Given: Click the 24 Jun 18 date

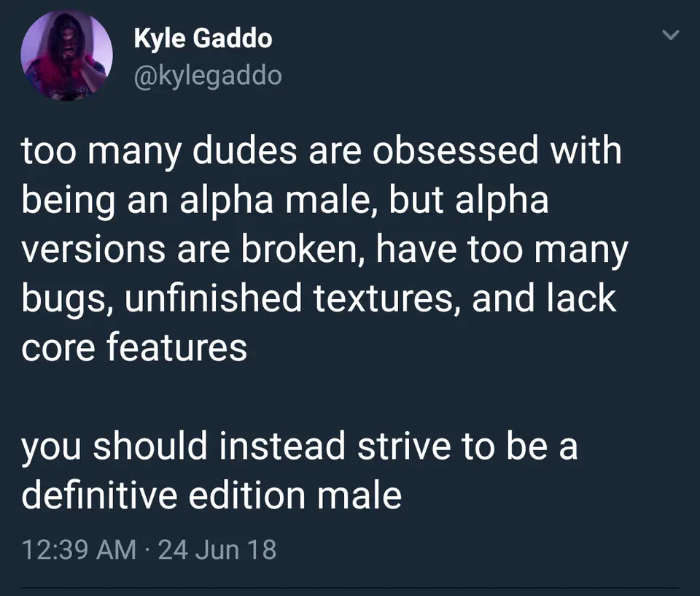Looking at the screenshot, I should pyautogui.click(x=217, y=548).
